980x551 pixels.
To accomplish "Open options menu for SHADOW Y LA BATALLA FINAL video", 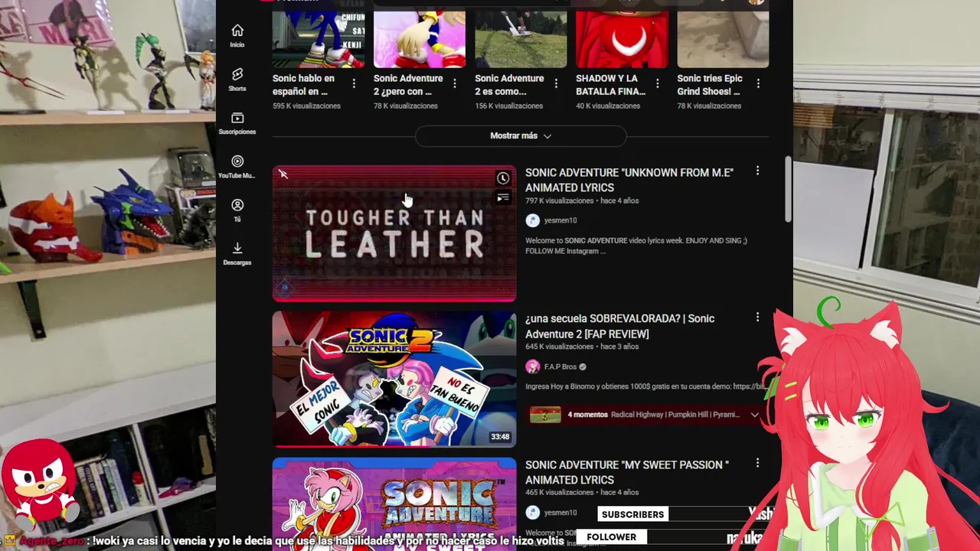I will pos(657,83).
